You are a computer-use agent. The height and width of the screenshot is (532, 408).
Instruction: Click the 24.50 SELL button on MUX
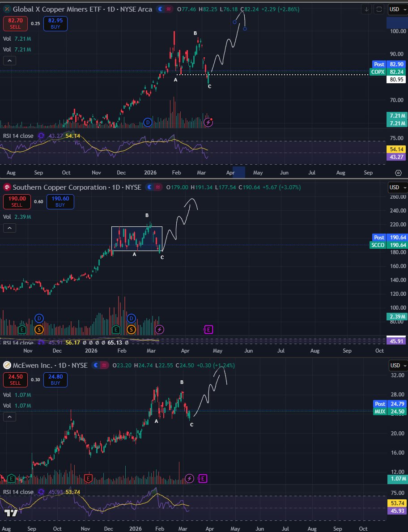pos(15,380)
